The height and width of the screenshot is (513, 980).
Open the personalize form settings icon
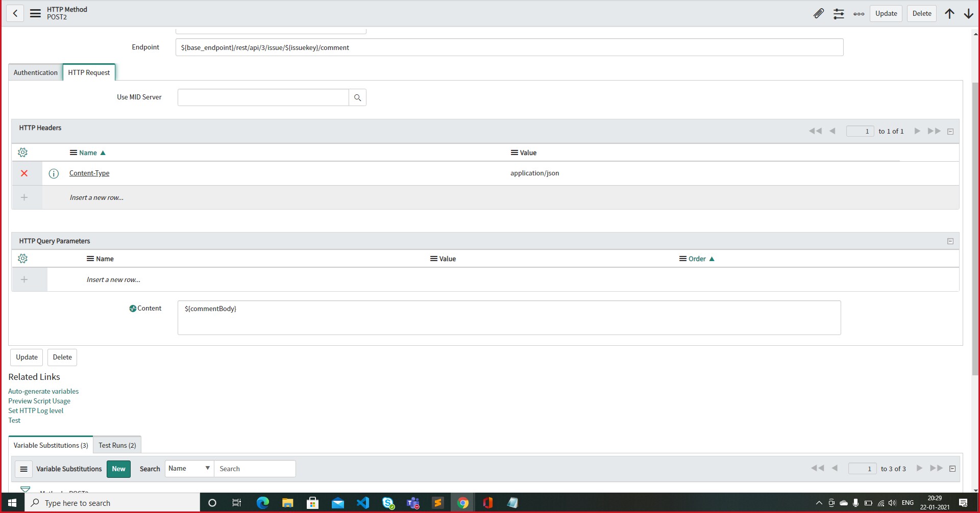point(839,14)
